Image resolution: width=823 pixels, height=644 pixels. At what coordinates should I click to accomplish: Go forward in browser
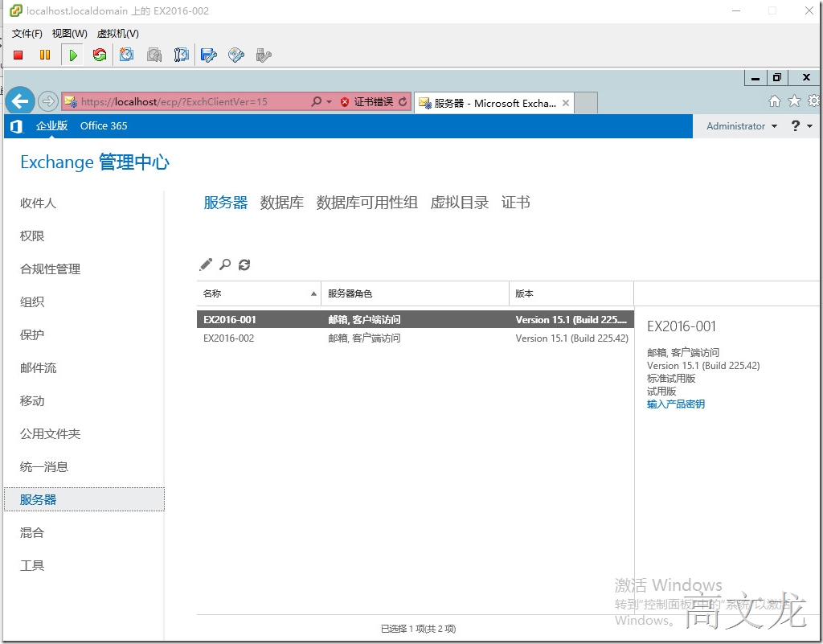(47, 101)
